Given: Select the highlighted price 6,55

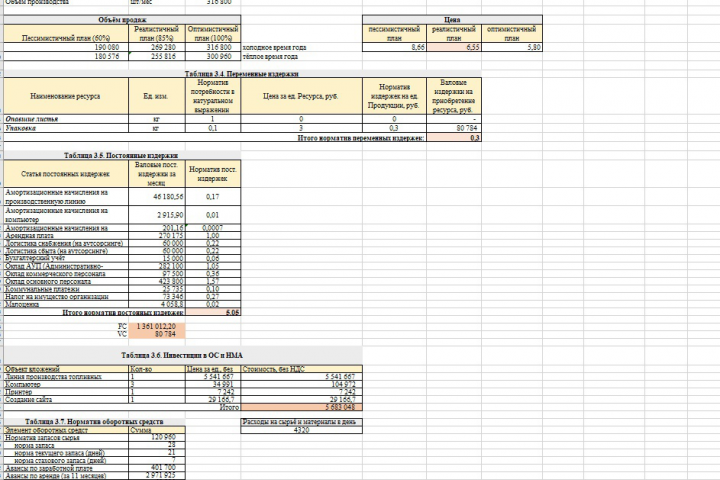Looking at the screenshot, I should (x=454, y=47).
